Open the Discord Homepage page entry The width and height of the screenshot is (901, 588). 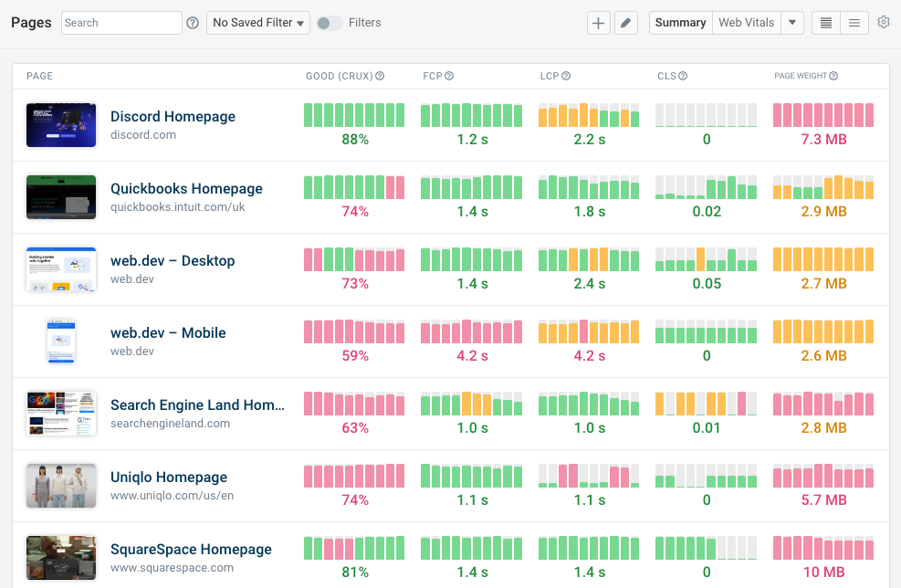point(173,116)
